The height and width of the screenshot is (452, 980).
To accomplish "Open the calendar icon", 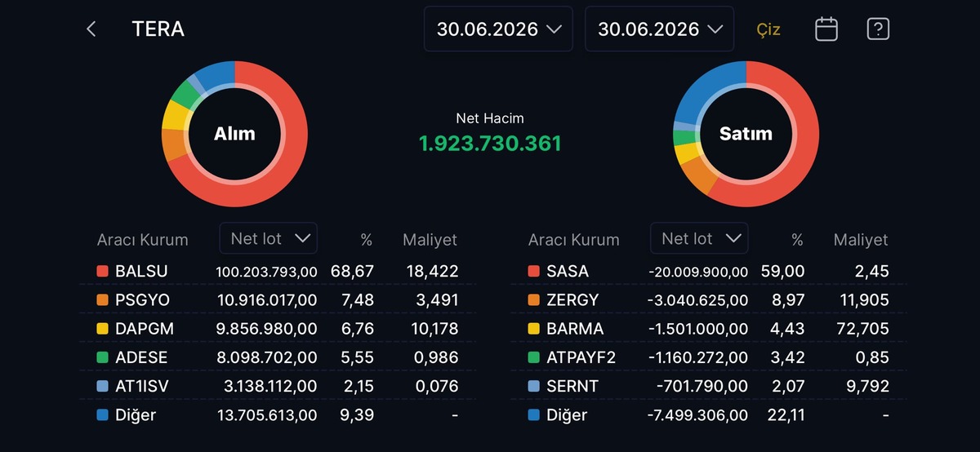I will 826,29.
